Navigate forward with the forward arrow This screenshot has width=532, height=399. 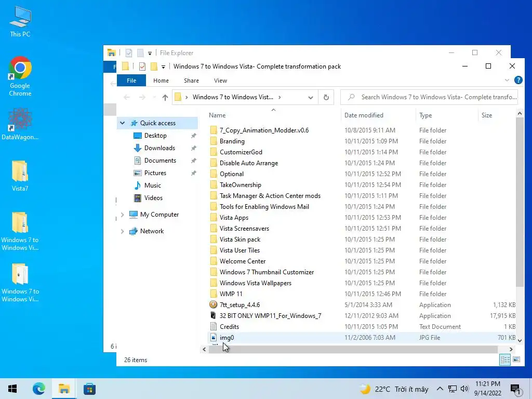pos(142,97)
